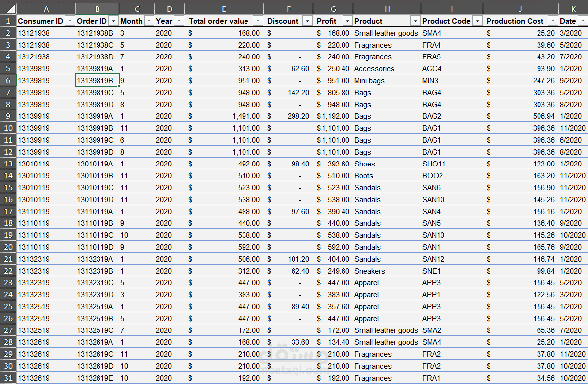Select row 13 header

pos(8,164)
